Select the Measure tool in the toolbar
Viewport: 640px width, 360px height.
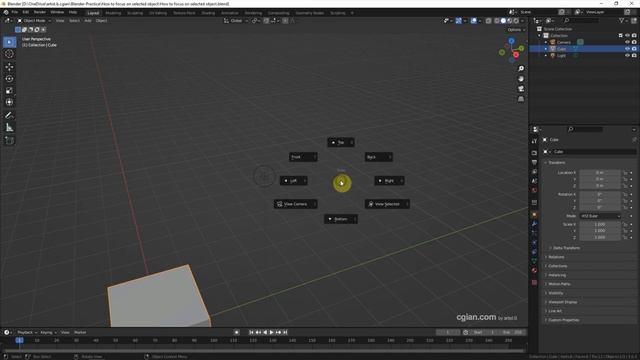click(x=9, y=128)
